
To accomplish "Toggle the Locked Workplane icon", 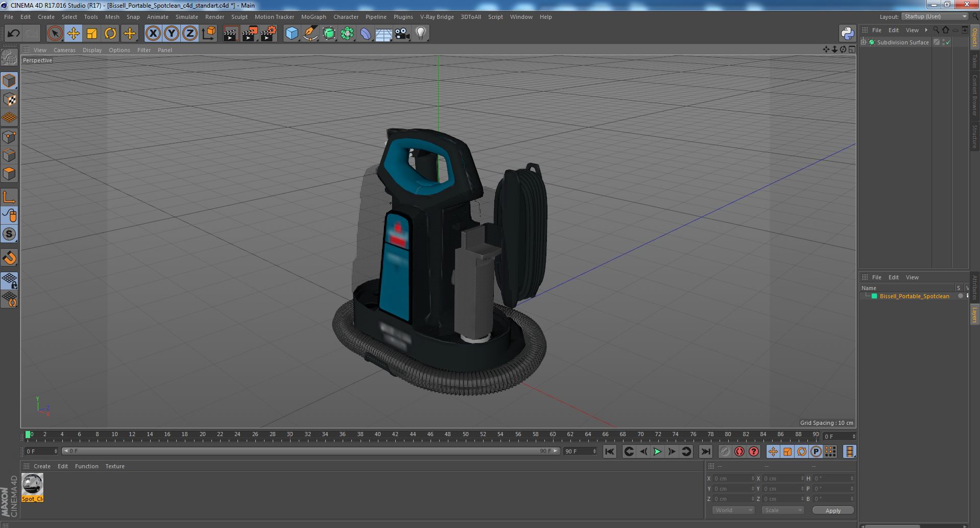I will click(x=9, y=281).
